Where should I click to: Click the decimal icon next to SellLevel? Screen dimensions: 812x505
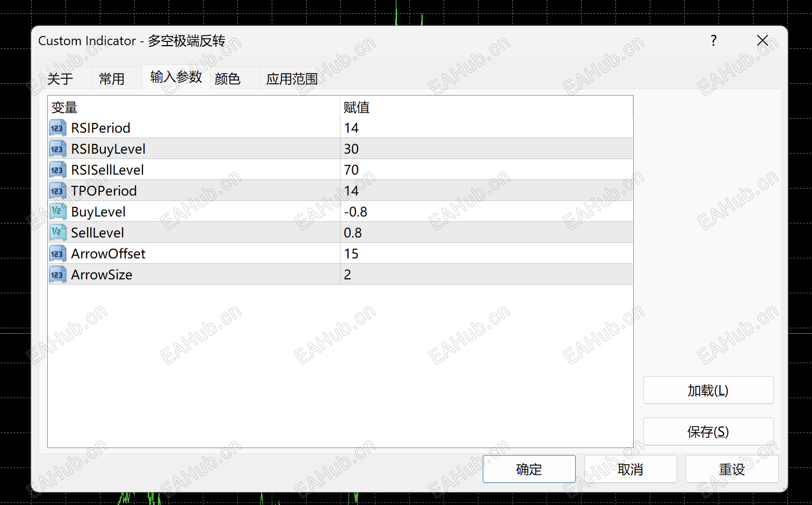pos(57,232)
